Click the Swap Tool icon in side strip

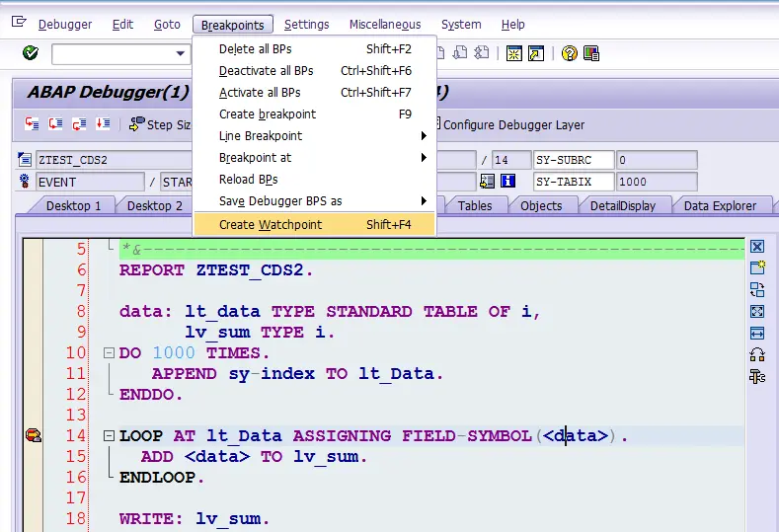pos(757,289)
